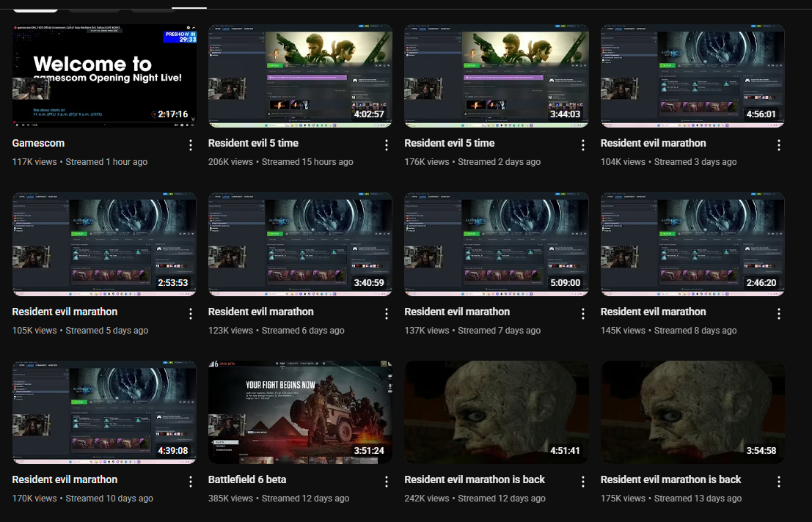Play the Battlefield 6 beta thumbnail
812x522 pixels.
300,412
